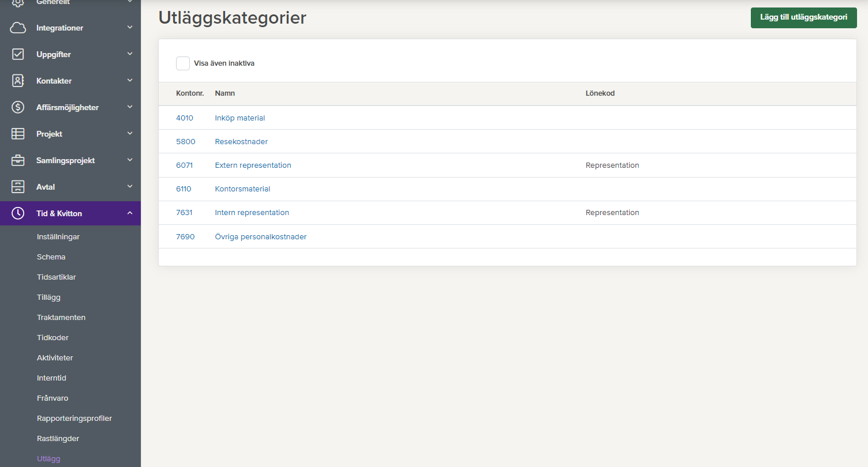868x467 pixels.
Task: Click the clock icon for Tid & Kvitton
Action: click(x=18, y=213)
